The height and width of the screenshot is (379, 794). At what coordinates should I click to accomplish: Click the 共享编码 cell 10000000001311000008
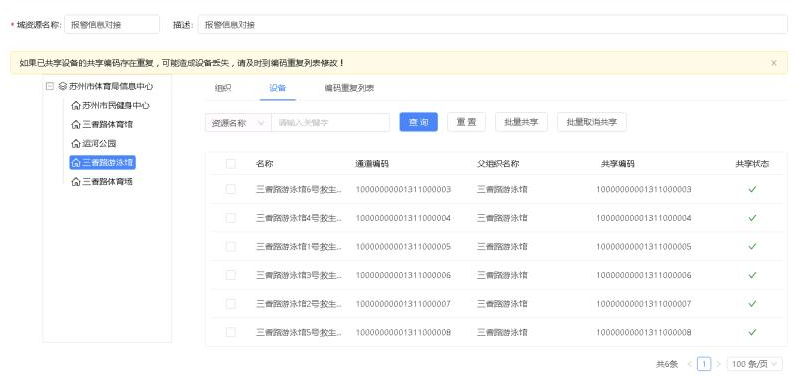click(x=644, y=332)
